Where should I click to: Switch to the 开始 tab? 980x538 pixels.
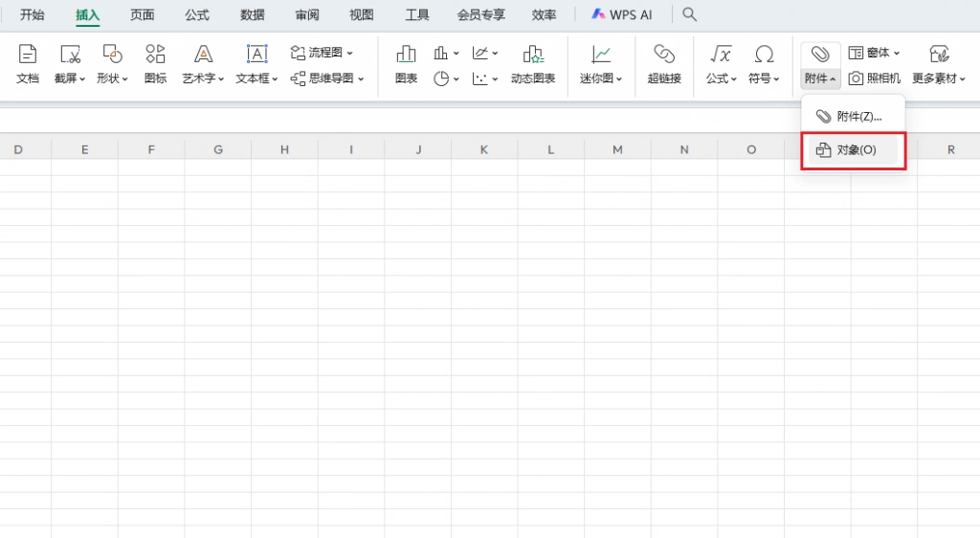[32, 15]
